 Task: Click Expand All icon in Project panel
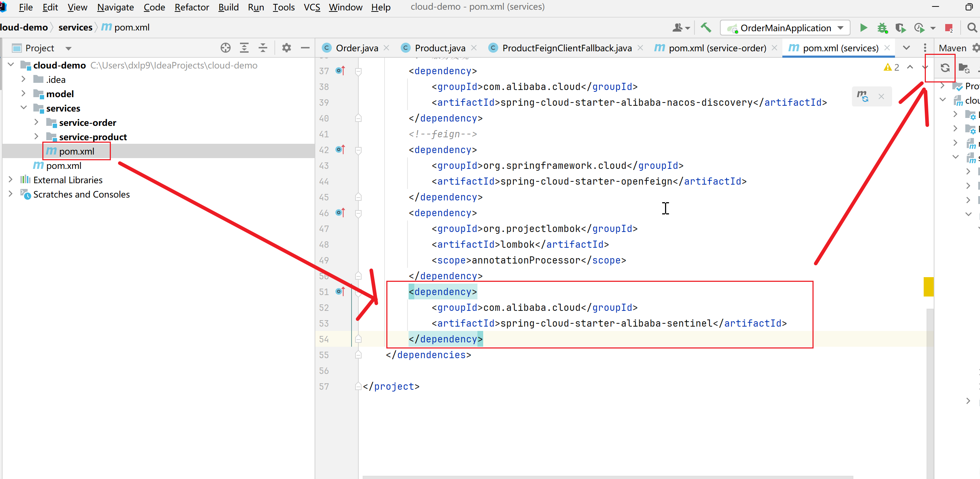(x=244, y=48)
